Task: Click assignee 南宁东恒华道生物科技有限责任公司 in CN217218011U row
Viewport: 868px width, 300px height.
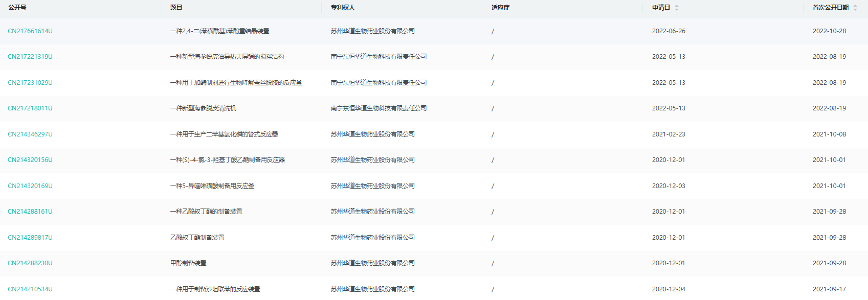Action: (x=379, y=108)
